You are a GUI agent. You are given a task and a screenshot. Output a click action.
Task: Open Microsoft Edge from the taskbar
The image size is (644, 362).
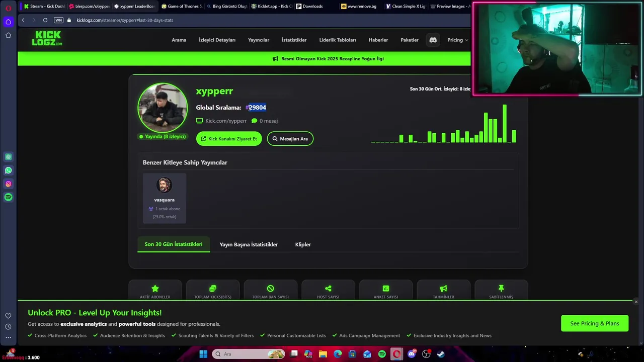(338, 354)
